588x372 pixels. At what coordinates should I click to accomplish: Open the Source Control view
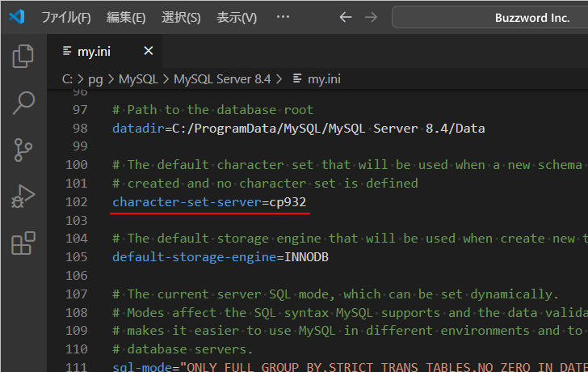(23, 150)
